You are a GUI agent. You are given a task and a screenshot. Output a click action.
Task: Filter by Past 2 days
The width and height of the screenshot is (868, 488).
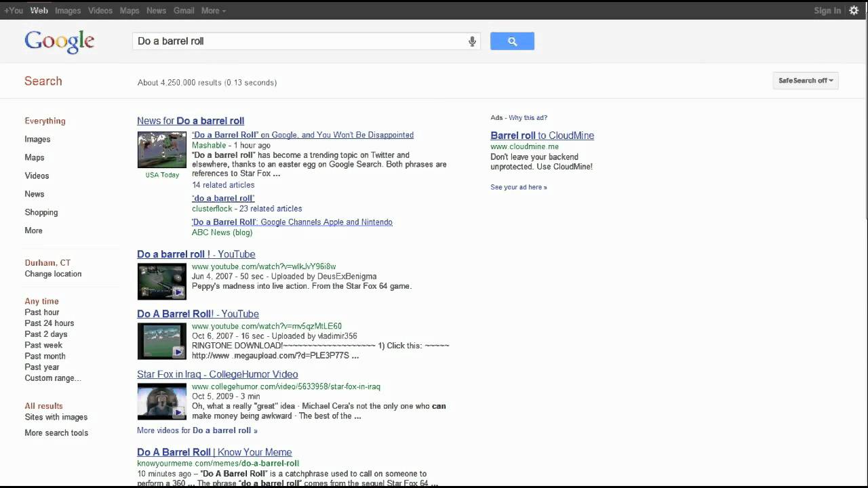click(46, 334)
